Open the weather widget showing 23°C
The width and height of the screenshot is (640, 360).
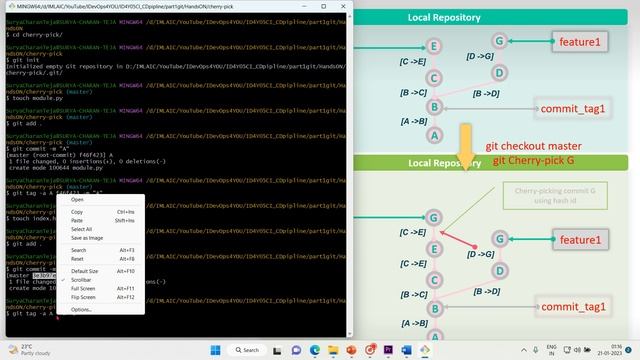(x=29, y=350)
